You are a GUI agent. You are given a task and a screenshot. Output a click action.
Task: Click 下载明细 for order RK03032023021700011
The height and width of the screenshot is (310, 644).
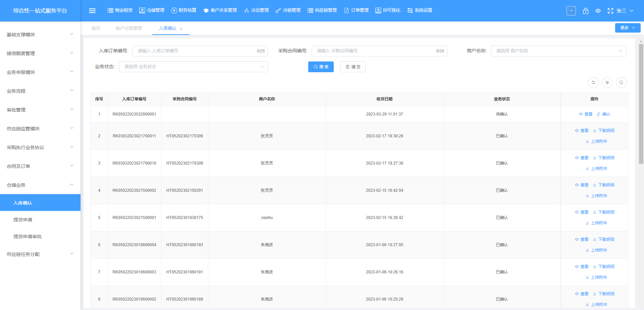603,131
